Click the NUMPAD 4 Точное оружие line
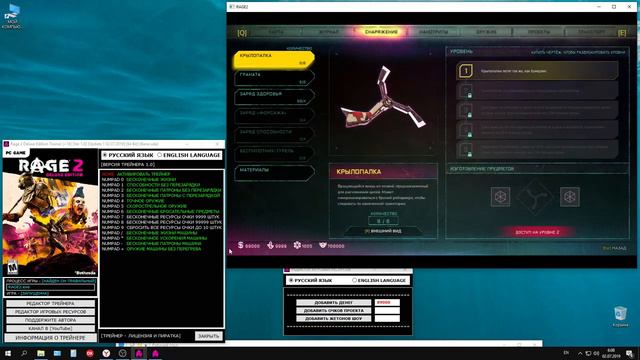The height and width of the screenshot is (360, 640). coord(133,201)
